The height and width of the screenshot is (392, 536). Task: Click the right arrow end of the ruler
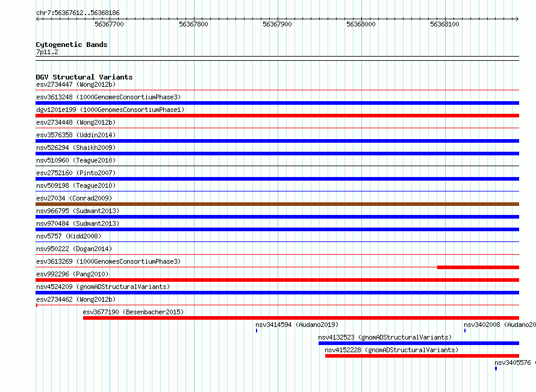pos(517,19)
